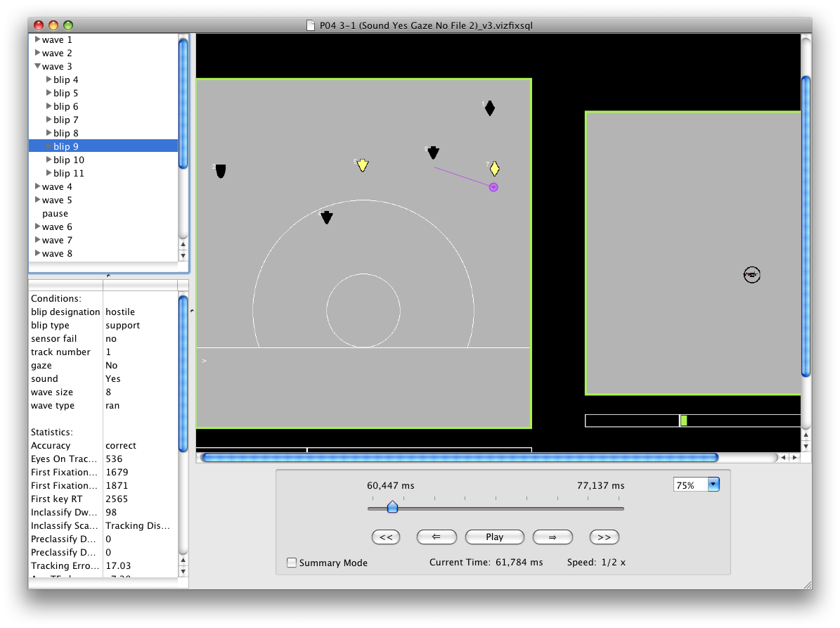The image size is (840, 628).
Task: Click the horizontal scroll left arrow
Action: click(x=783, y=458)
